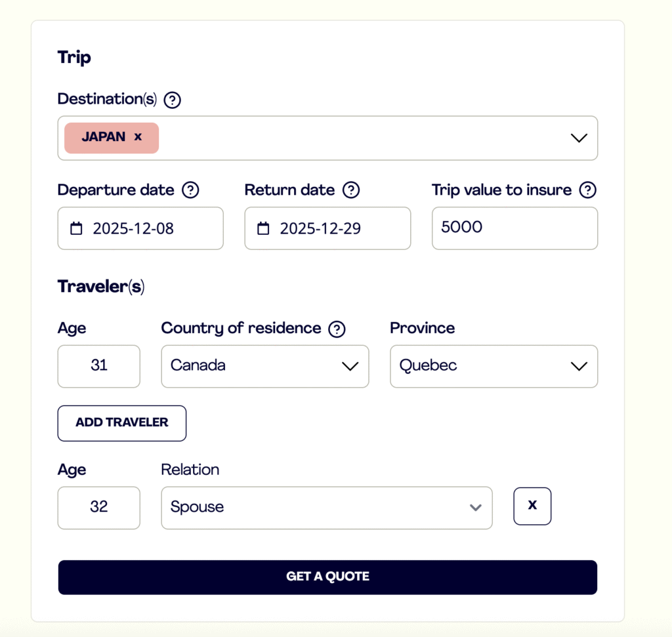This screenshot has height=637, width=672.
Task: Click the Departure date value 2025-12-08
Action: pyautogui.click(x=133, y=228)
